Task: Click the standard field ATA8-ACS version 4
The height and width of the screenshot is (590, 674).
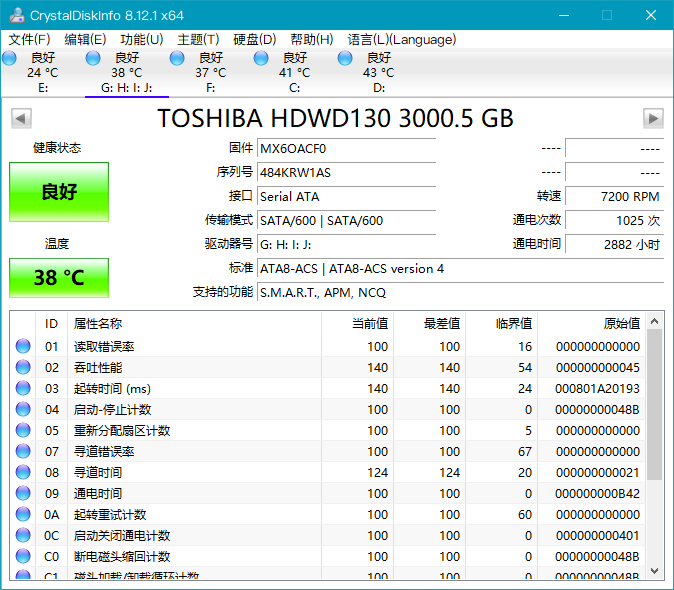Action: 460,269
